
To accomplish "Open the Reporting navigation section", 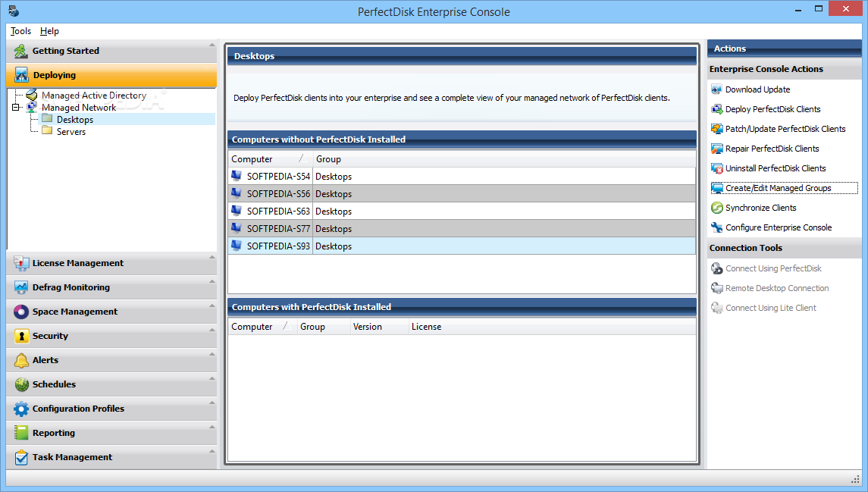I will coord(112,433).
